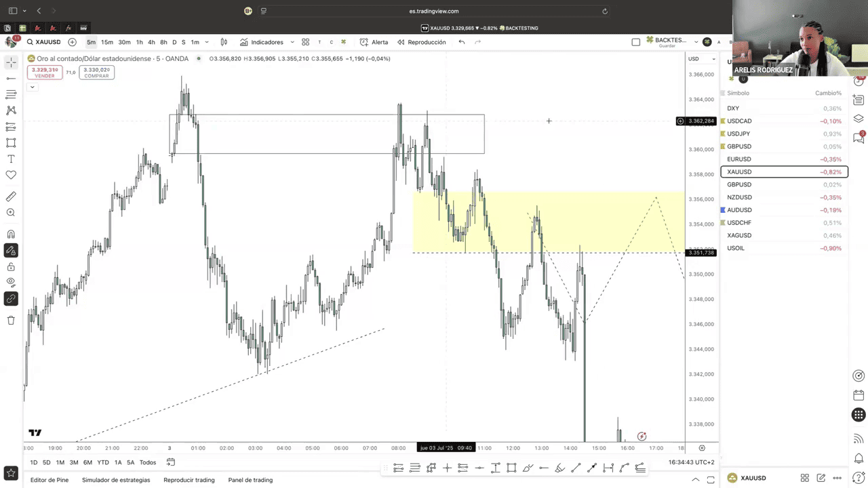Switch to Simulador de estrategias tab

click(116, 480)
